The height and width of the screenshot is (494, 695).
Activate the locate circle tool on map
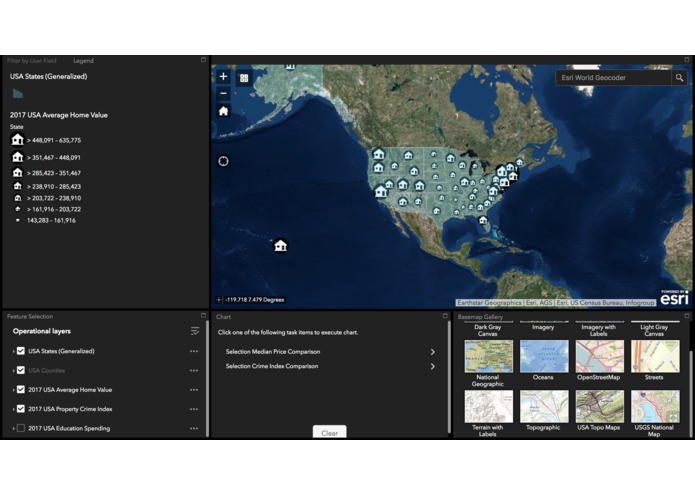tap(223, 161)
